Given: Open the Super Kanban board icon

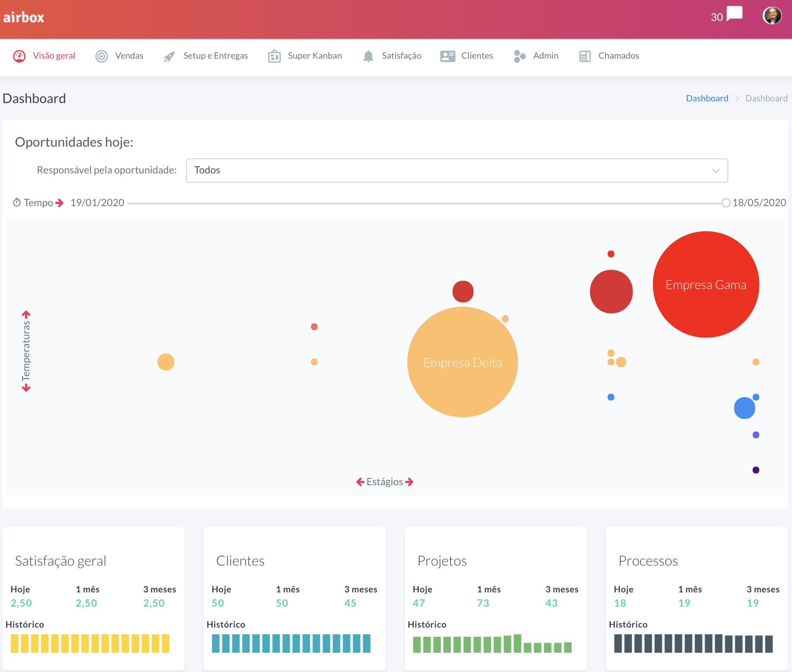Looking at the screenshot, I should 274,56.
